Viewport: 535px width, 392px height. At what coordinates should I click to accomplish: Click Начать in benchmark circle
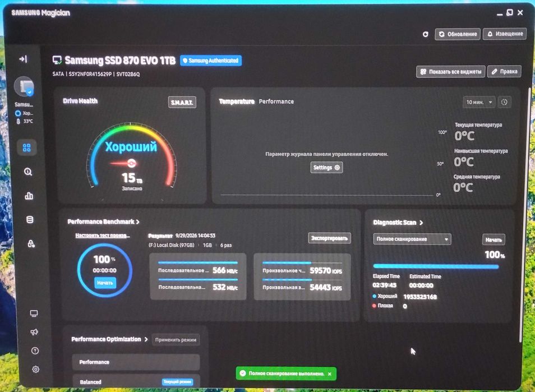click(x=105, y=283)
